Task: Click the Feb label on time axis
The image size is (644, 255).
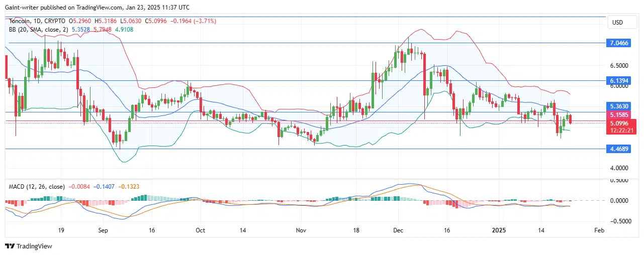Action: (599, 230)
